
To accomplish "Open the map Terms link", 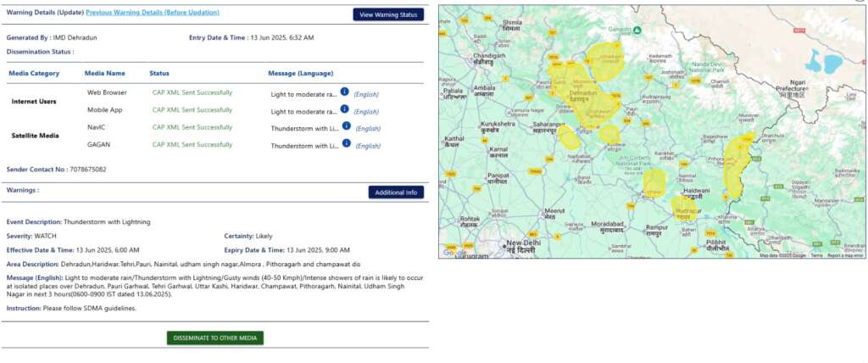I will [x=816, y=255].
